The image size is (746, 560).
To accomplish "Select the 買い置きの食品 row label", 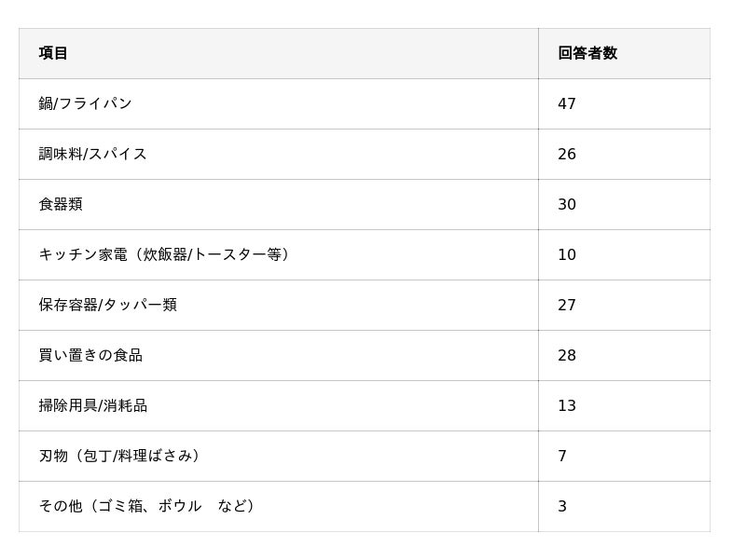I will tap(90, 355).
